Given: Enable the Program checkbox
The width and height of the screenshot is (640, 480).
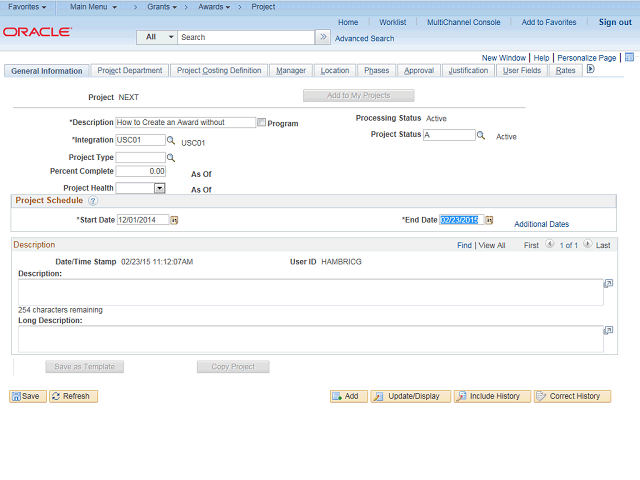Looking at the screenshot, I should click(x=262, y=123).
